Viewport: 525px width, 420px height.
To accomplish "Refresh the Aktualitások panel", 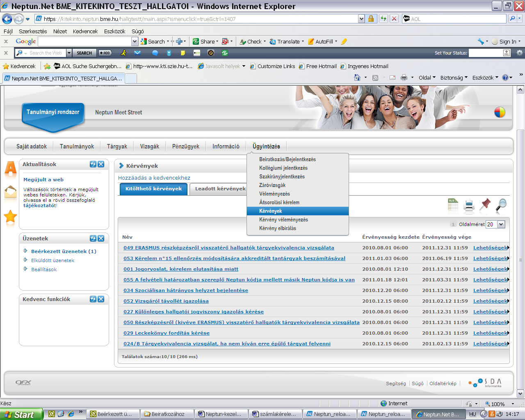I will pos(93,164).
